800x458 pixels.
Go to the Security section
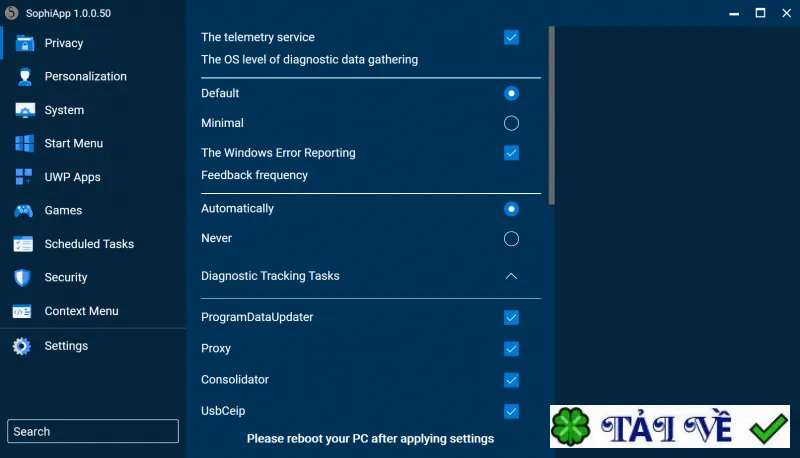coord(93,277)
